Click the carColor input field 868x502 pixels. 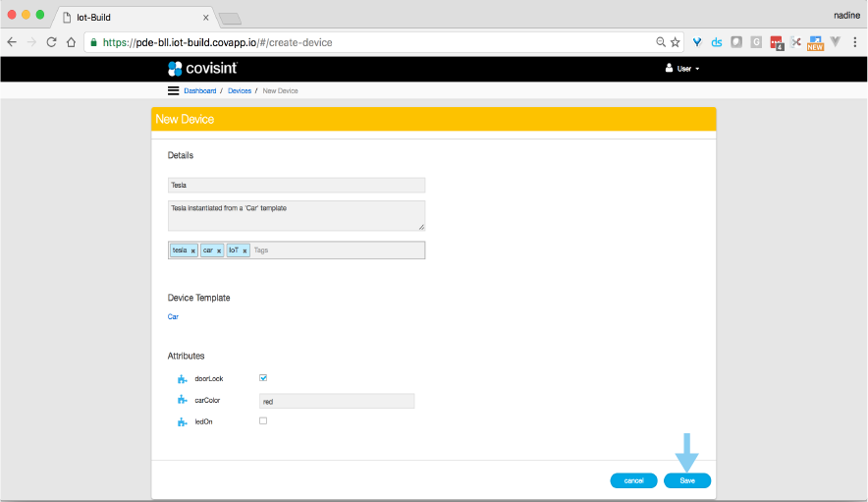pyautogui.click(x=336, y=401)
